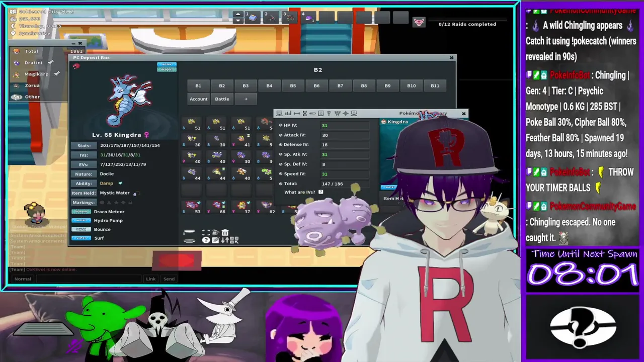The height and width of the screenshot is (362, 644).
Task: Click the Mystic Water held item icon
Action: (135, 194)
